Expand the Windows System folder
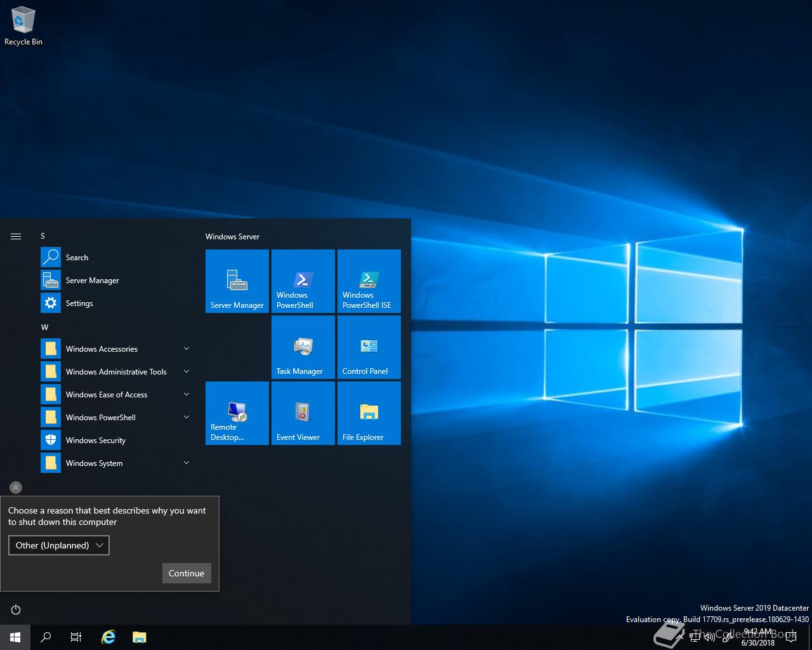The height and width of the screenshot is (650, 812). pos(117,463)
